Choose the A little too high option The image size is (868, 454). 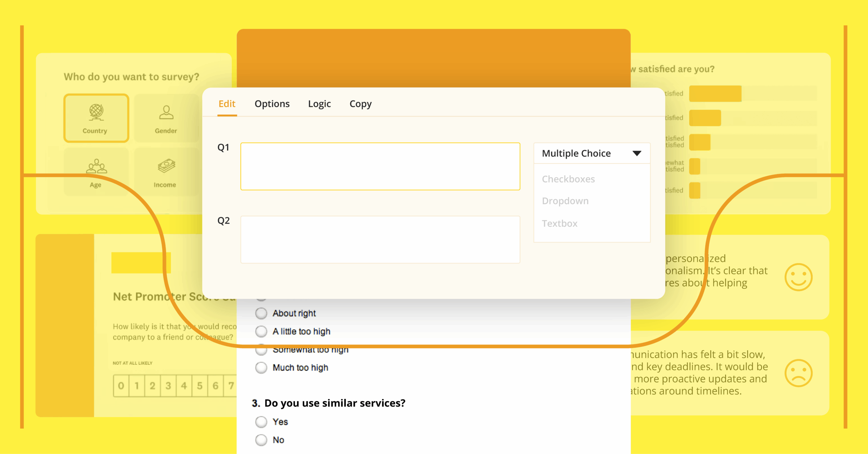click(261, 331)
